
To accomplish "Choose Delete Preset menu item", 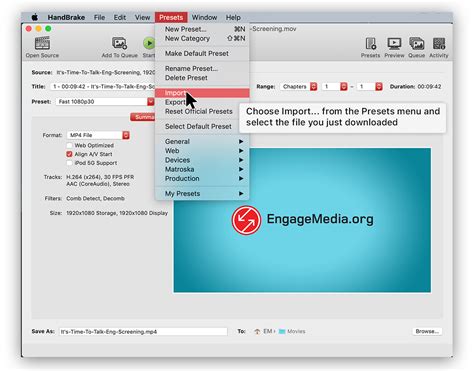I will (x=202, y=78).
